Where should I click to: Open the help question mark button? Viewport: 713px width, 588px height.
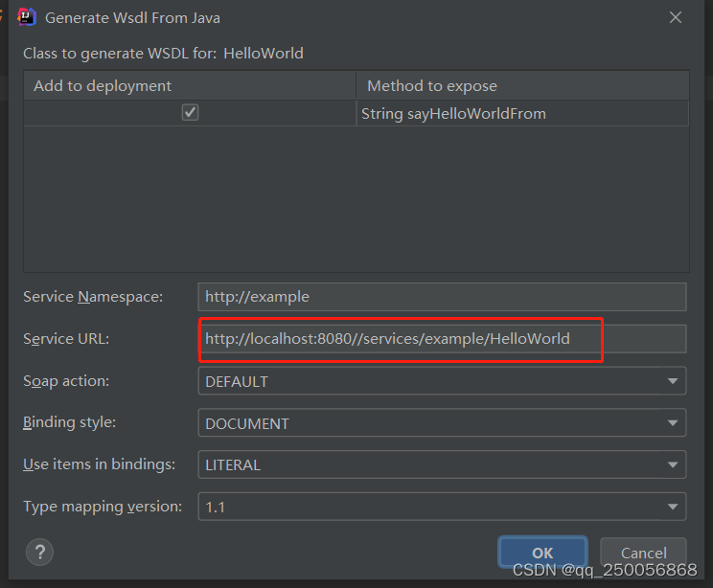[39, 553]
